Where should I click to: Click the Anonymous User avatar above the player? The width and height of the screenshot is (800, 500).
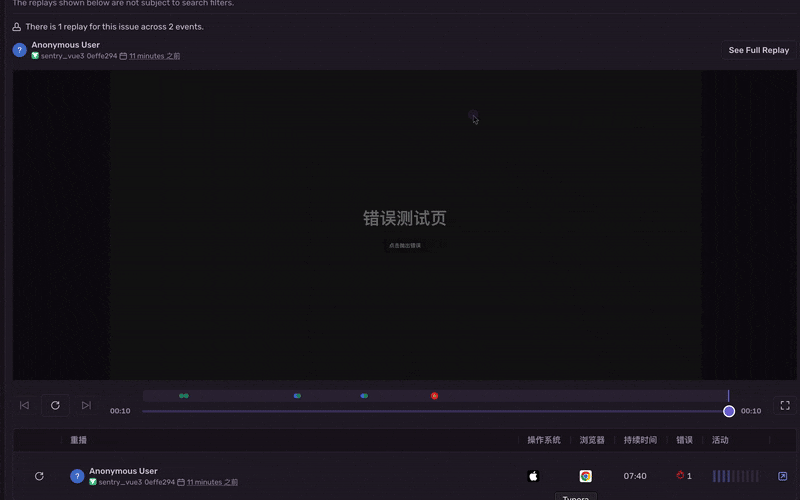point(19,50)
